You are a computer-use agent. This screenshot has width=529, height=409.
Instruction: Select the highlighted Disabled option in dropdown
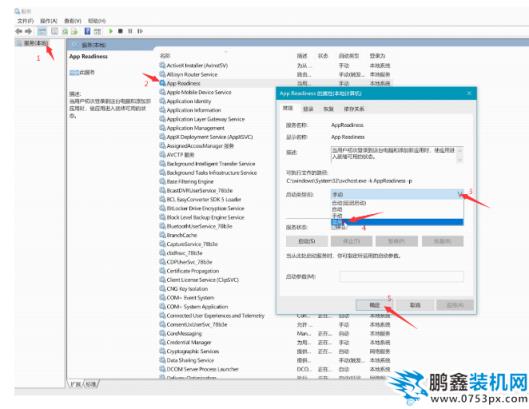(397, 222)
